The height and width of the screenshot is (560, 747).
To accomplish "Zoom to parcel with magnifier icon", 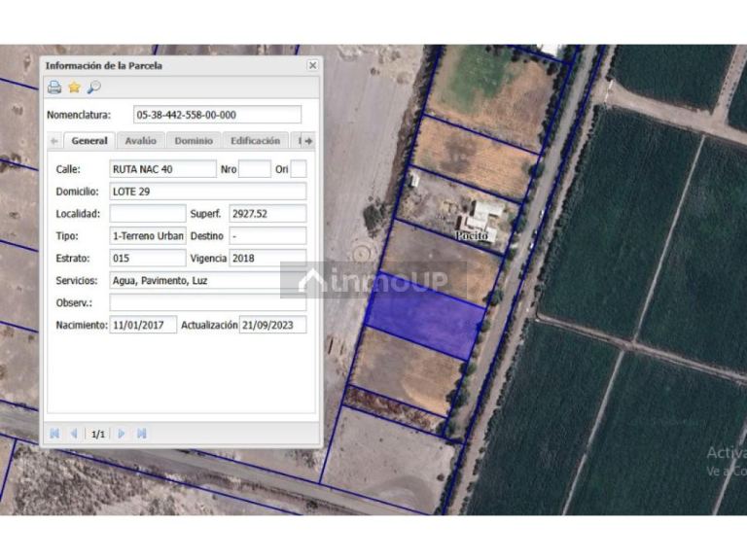I will pyautogui.click(x=93, y=87).
